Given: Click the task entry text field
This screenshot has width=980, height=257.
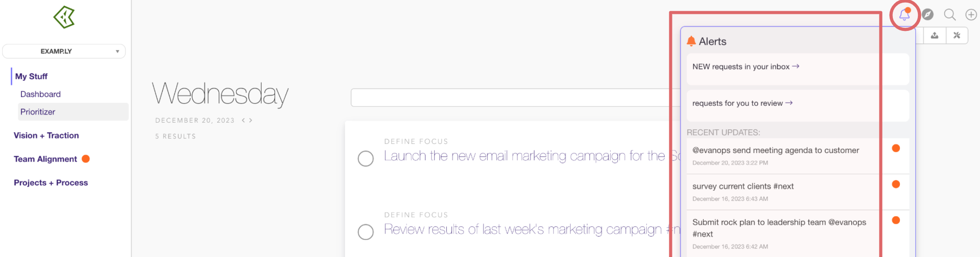Looking at the screenshot, I should [510, 98].
